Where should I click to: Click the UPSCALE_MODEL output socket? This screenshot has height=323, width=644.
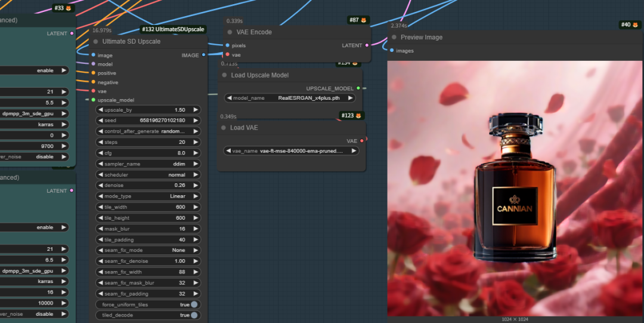click(358, 88)
